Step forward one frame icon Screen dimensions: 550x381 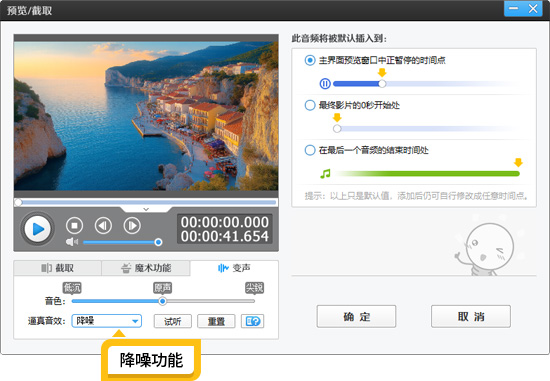tap(132, 226)
